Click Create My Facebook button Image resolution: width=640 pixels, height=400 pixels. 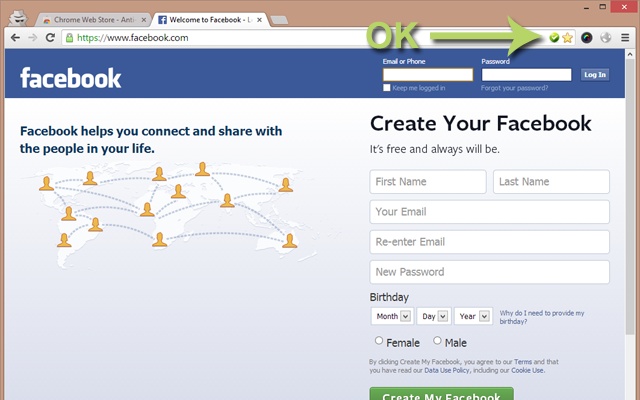coord(442,394)
